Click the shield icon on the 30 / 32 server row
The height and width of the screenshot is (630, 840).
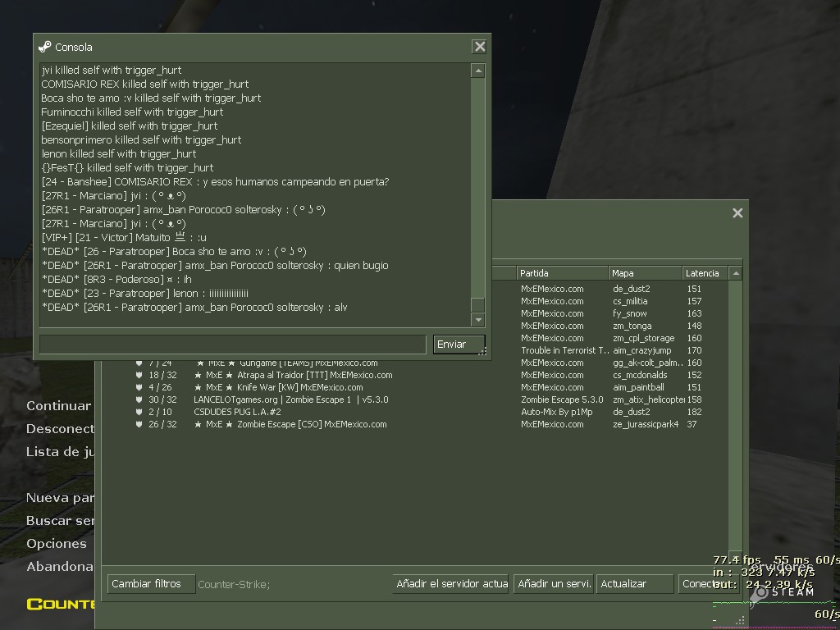click(x=139, y=399)
